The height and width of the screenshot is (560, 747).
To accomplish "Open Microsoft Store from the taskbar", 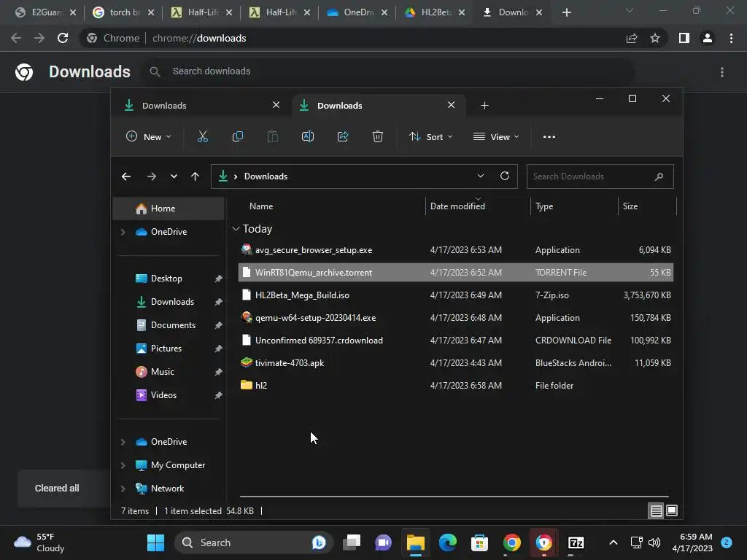I will 479,542.
